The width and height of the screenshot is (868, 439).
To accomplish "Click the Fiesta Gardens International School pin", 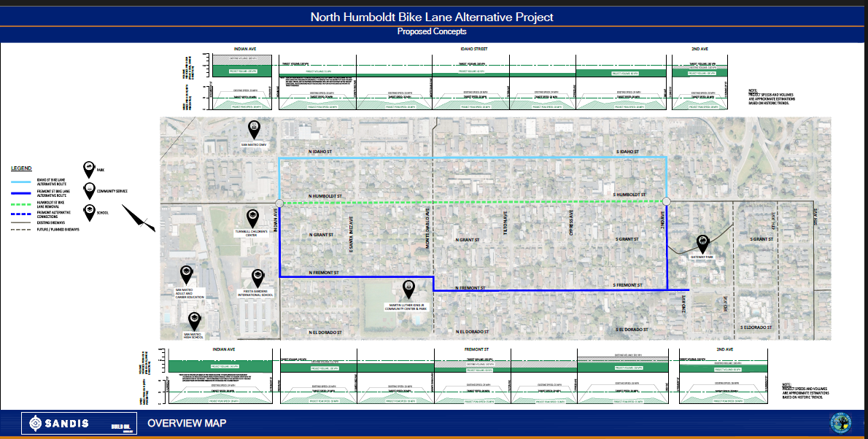I will [257, 277].
